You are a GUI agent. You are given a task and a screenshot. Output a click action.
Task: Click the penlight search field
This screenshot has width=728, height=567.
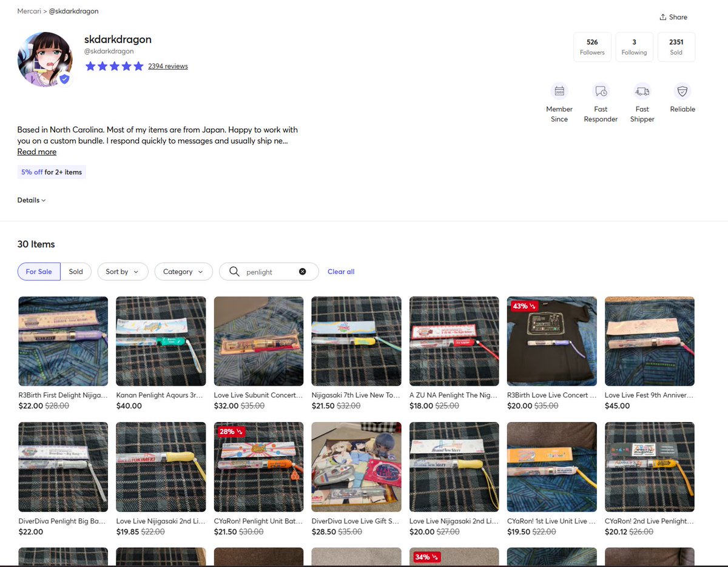[269, 272]
